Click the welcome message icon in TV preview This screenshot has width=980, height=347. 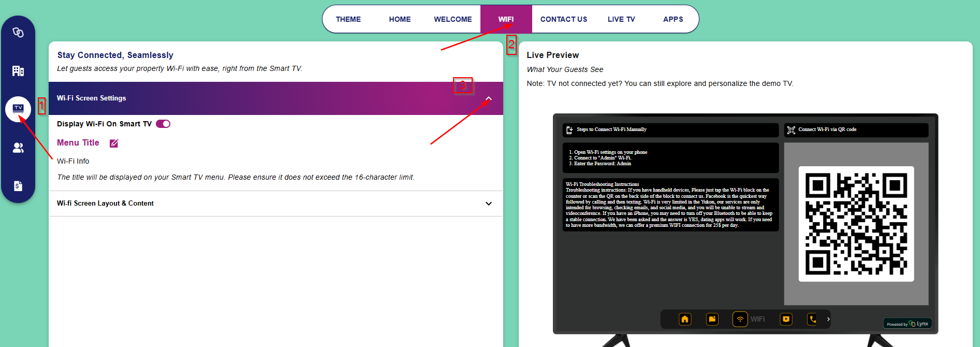coord(712,319)
